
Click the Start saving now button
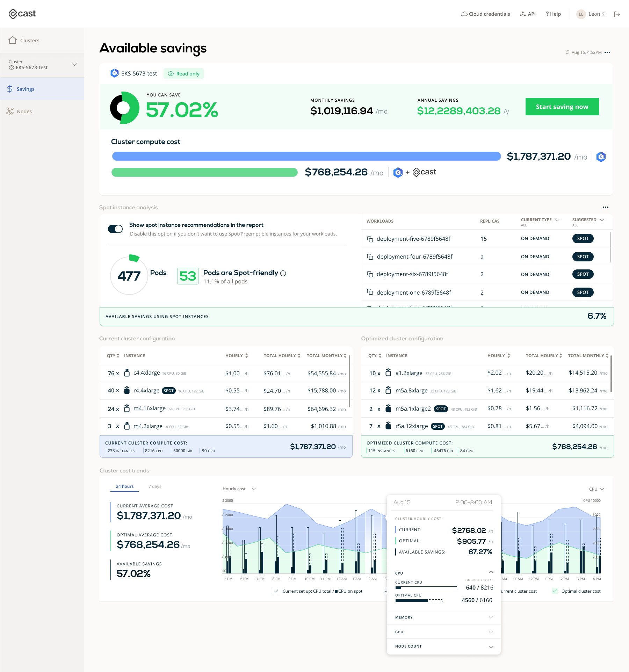tap(562, 107)
